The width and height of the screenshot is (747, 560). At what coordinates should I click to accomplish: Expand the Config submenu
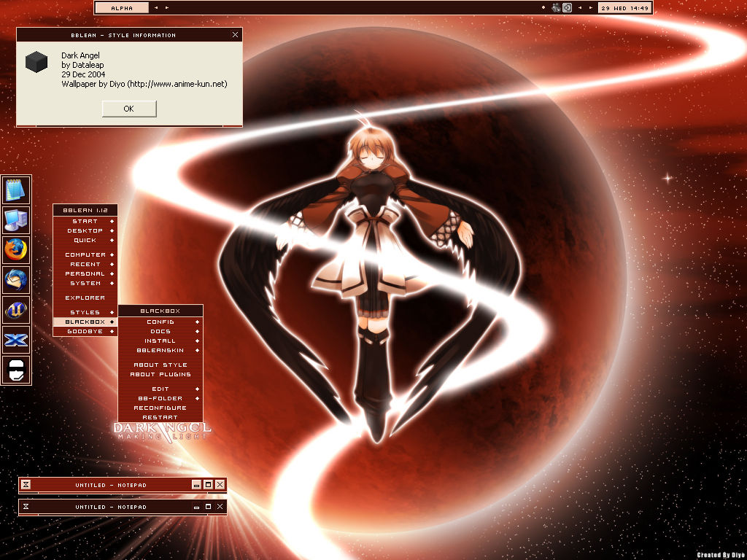pyautogui.click(x=160, y=322)
